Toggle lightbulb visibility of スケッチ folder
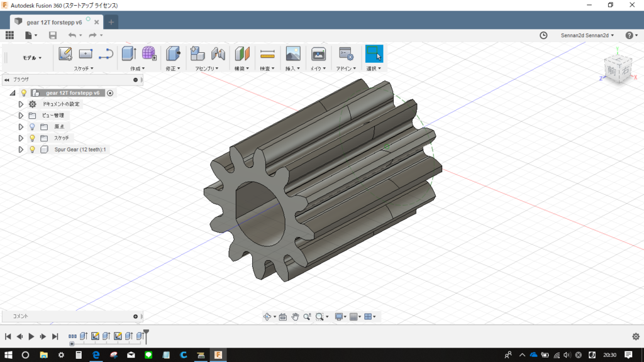Image resolution: width=644 pixels, height=362 pixels. pyautogui.click(x=32, y=138)
